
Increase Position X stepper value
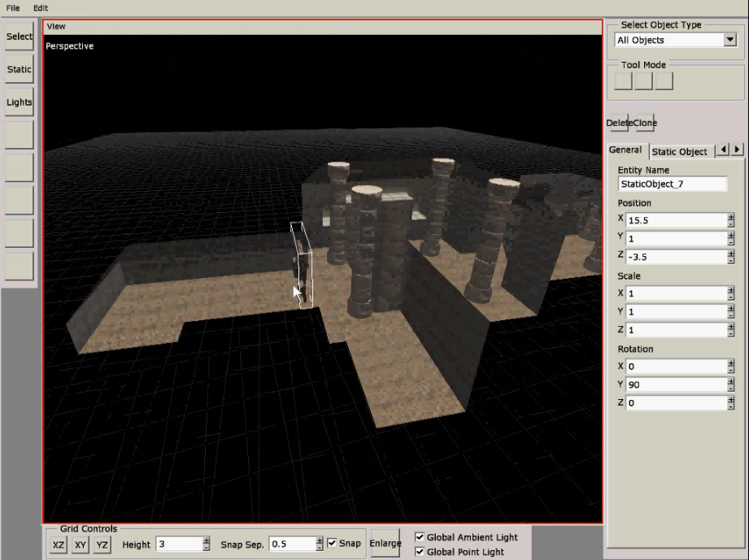[x=731, y=217]
